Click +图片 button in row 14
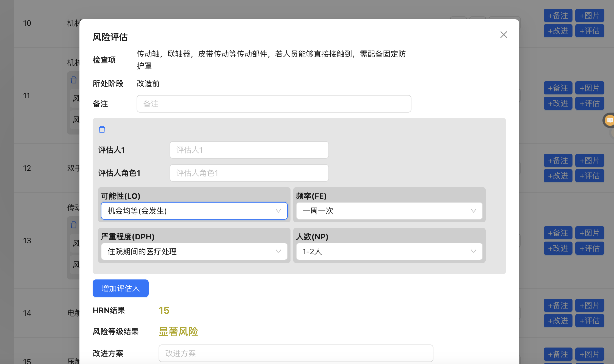Viewport: 614px width, 364px height. click(x=590, y=305)
